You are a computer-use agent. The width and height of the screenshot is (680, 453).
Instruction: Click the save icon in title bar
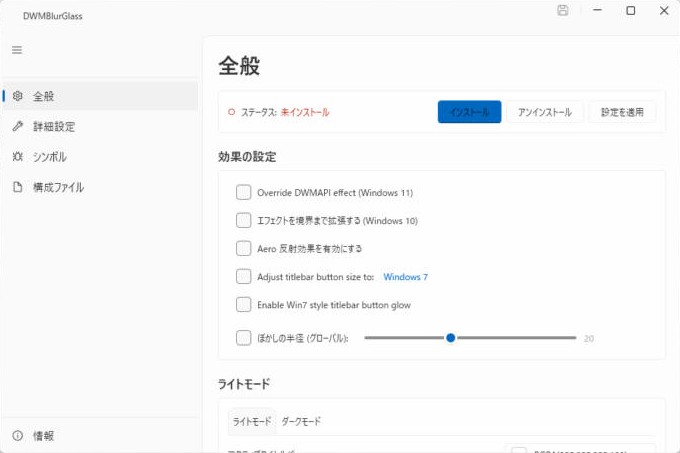562,10
